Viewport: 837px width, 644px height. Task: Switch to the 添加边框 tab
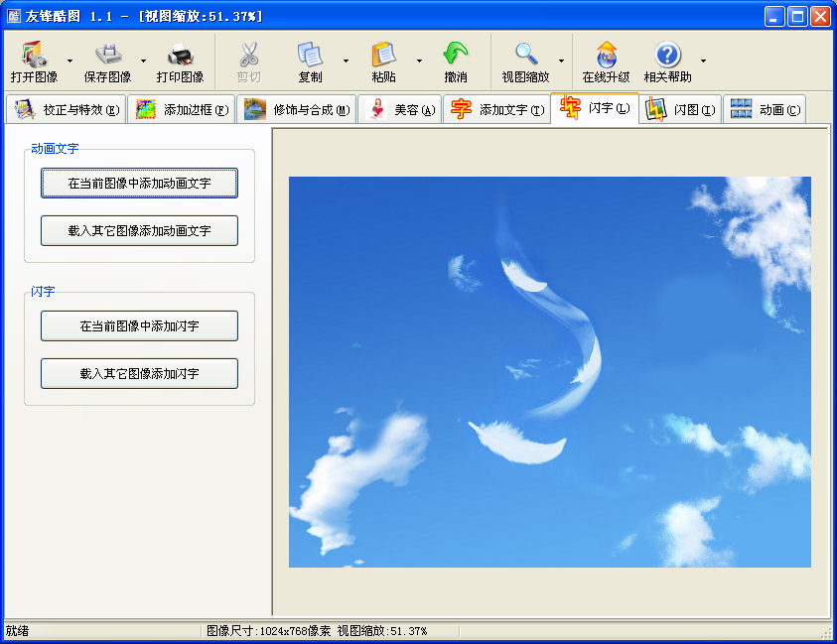[x=183, y=110]
